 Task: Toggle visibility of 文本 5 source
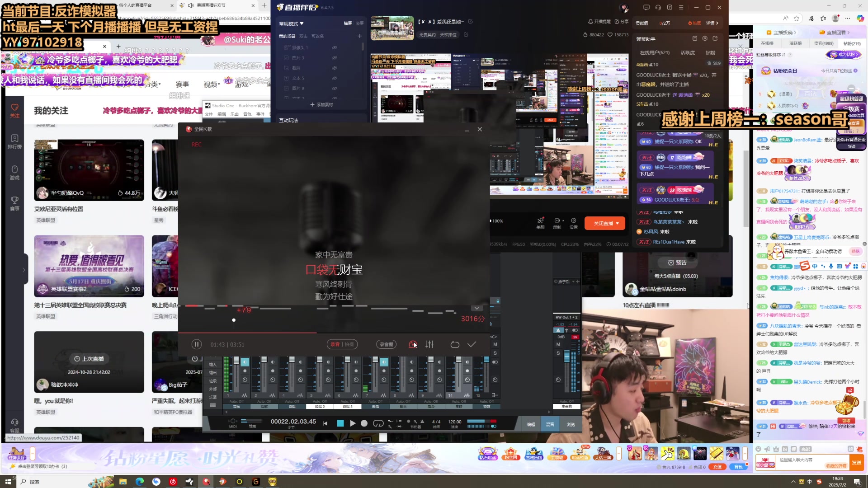coord(335,78)
